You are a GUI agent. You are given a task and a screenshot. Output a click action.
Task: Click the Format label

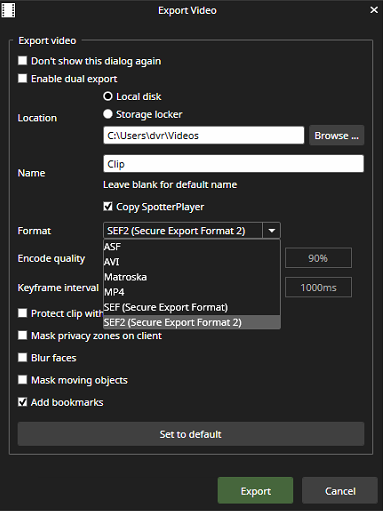34,231
